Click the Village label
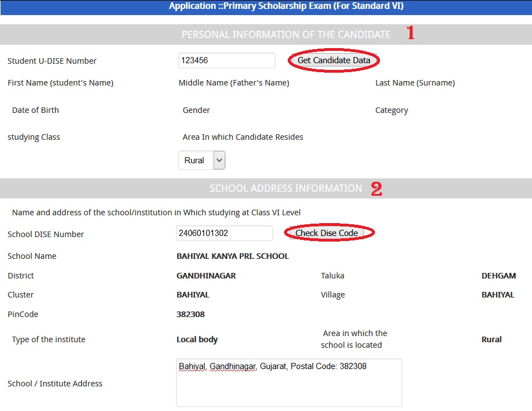This screenshot has width=532, height=411. [x=333, y=295]
